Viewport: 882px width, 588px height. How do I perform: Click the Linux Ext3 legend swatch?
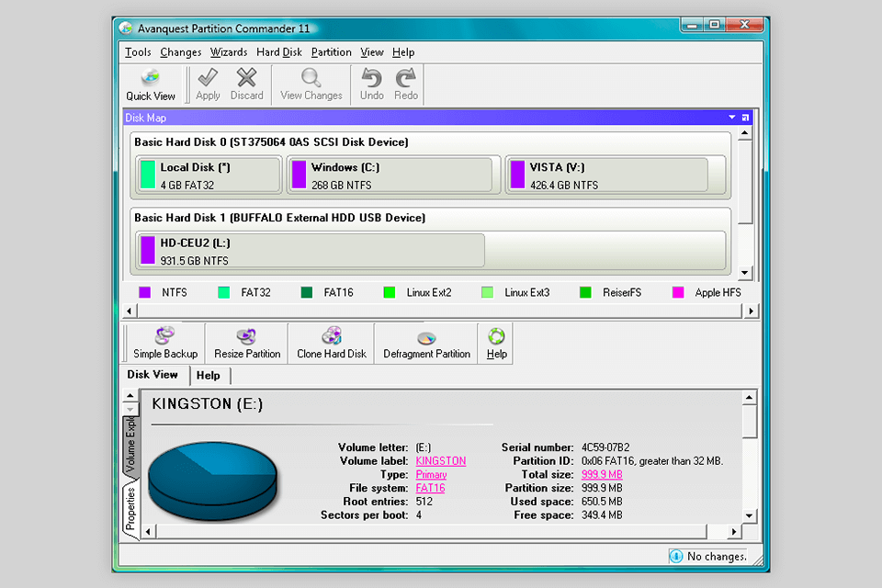click(487, 292)
